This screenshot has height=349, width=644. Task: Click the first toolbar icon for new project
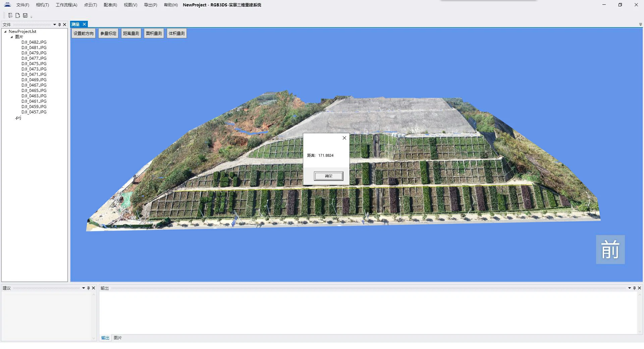pos(10,15)
